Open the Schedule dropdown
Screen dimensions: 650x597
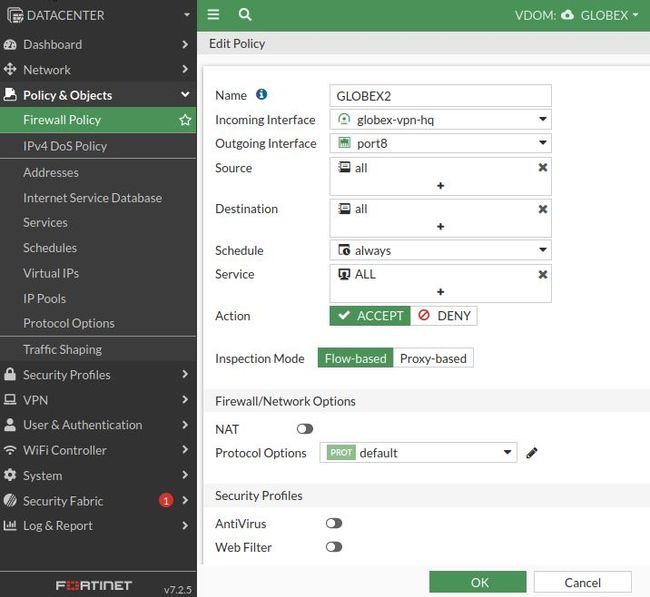441,250
